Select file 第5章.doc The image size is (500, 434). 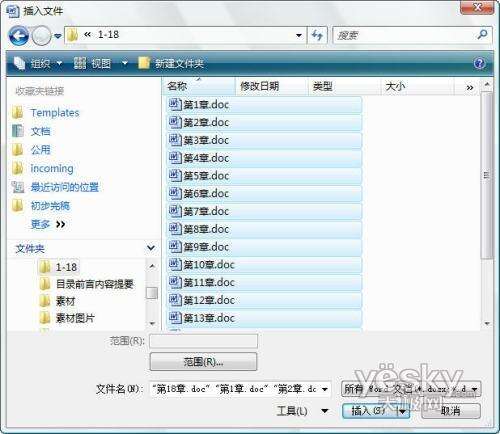[264, 176]
